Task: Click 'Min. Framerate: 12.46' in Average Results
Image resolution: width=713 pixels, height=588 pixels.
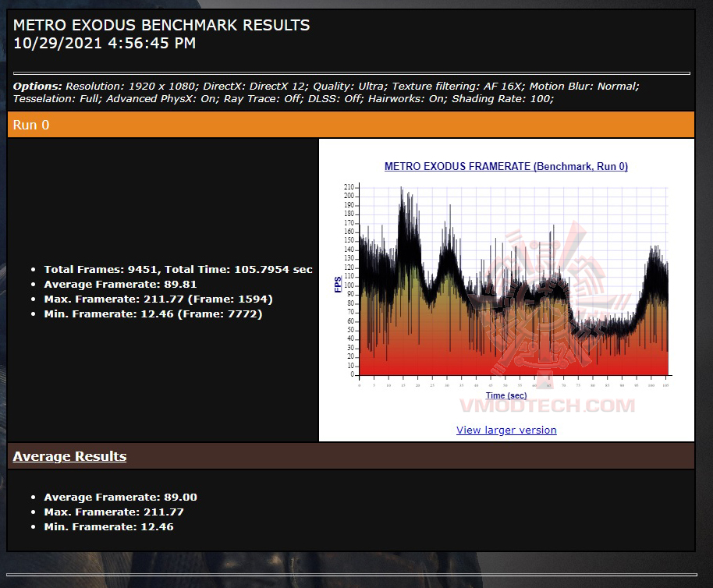Action: 108,526
